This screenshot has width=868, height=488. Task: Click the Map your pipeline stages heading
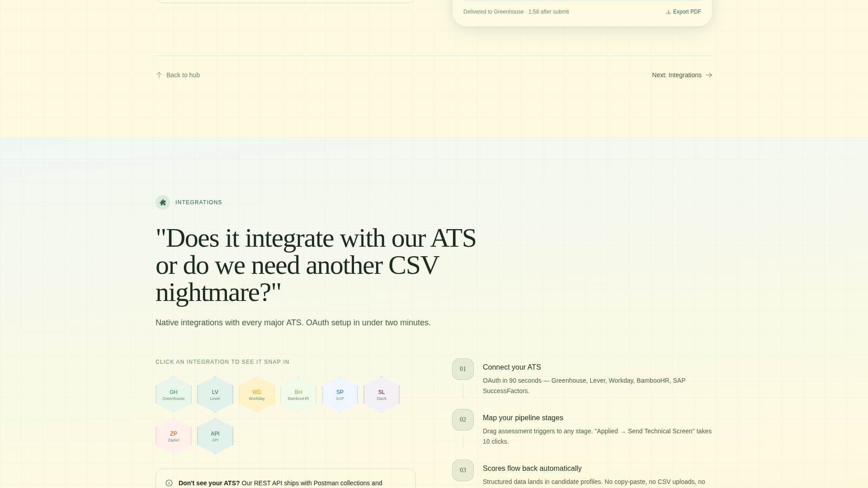point(523,418)
